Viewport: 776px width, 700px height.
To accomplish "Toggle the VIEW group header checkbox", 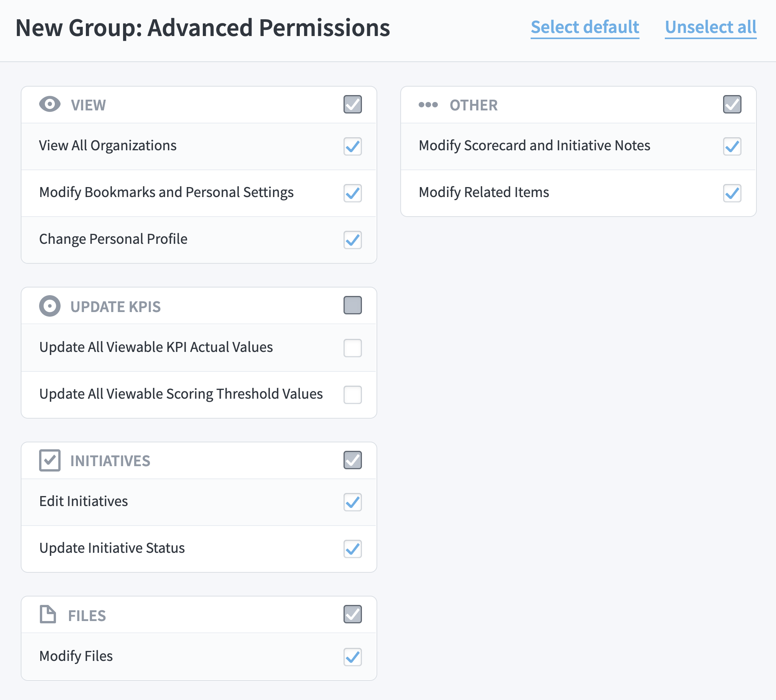I will point(352,104).
